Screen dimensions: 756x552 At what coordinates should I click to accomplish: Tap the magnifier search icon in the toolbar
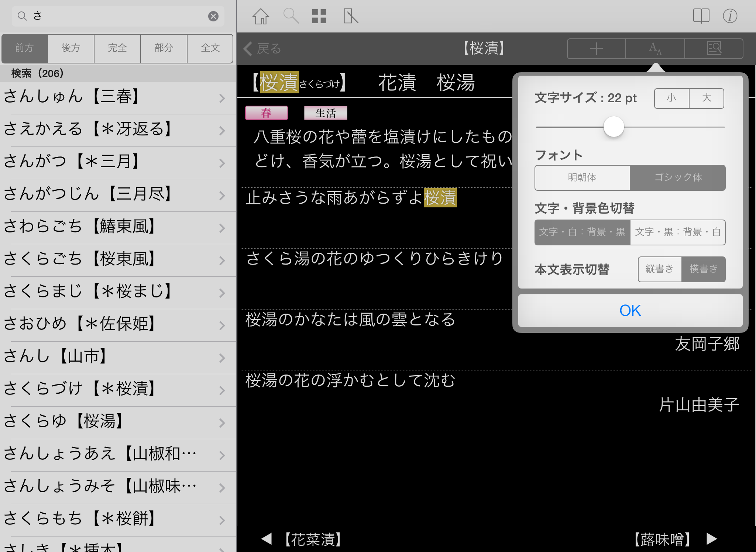(x=291, y=16)
